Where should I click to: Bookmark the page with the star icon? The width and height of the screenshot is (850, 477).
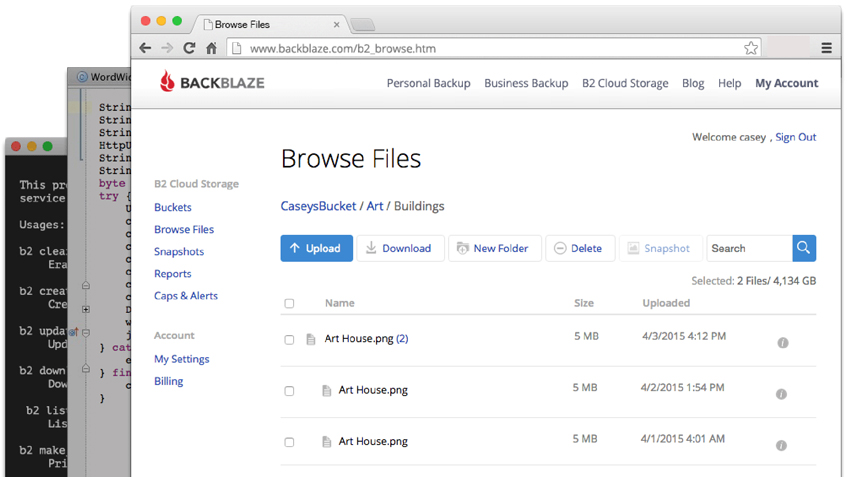[x=751, y=48]
